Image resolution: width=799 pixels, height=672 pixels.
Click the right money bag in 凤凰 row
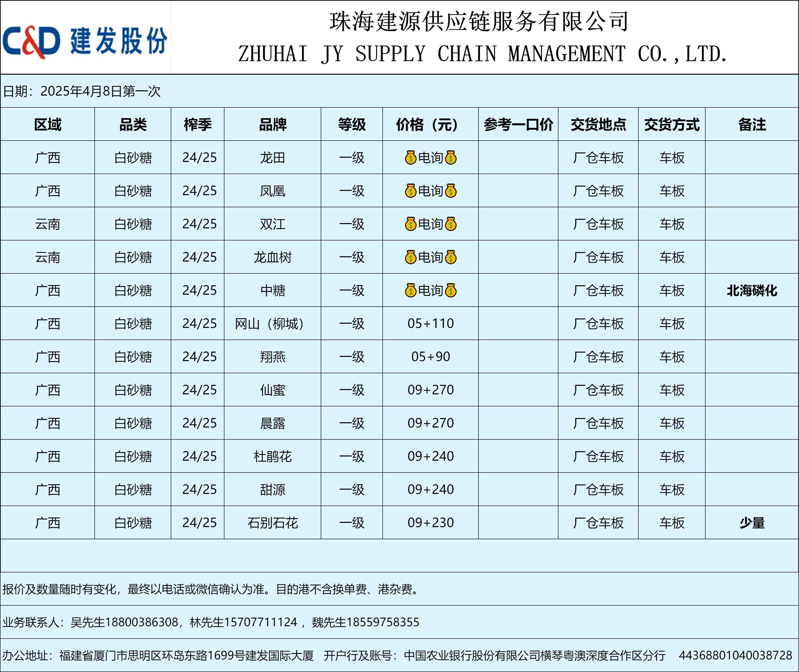click(451, 191)
